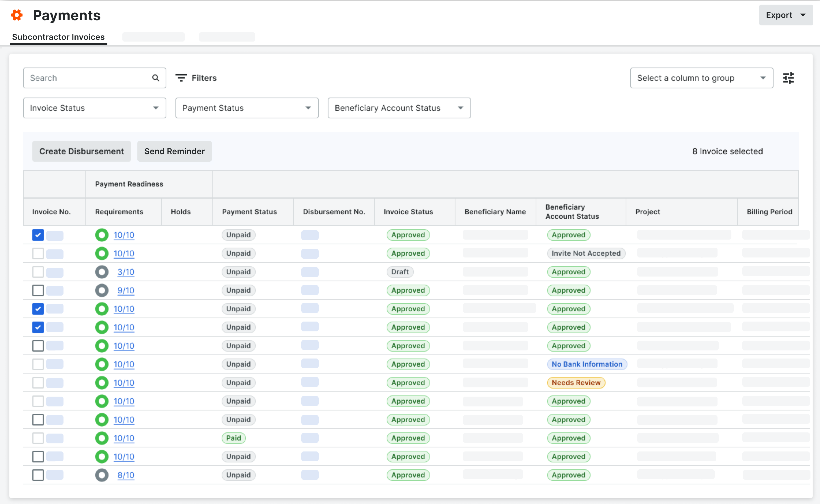Open Select a column to group dropdown

tap(702, 78)
